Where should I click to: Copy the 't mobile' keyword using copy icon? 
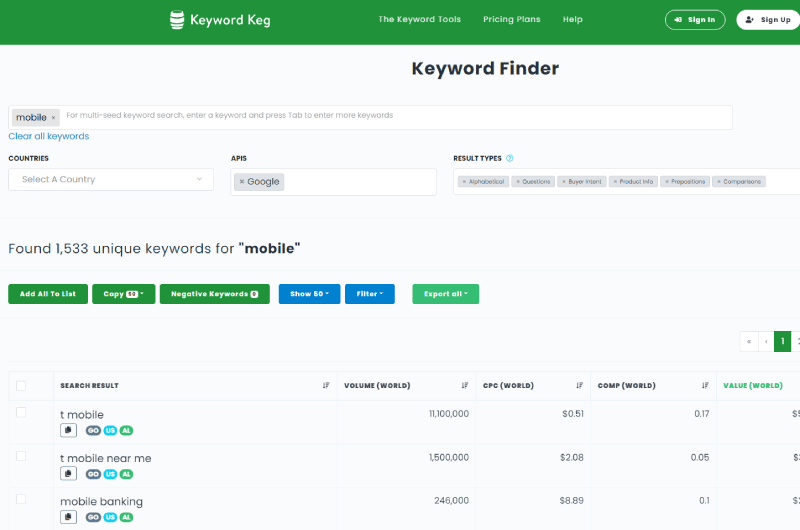(x=68, y=431)
